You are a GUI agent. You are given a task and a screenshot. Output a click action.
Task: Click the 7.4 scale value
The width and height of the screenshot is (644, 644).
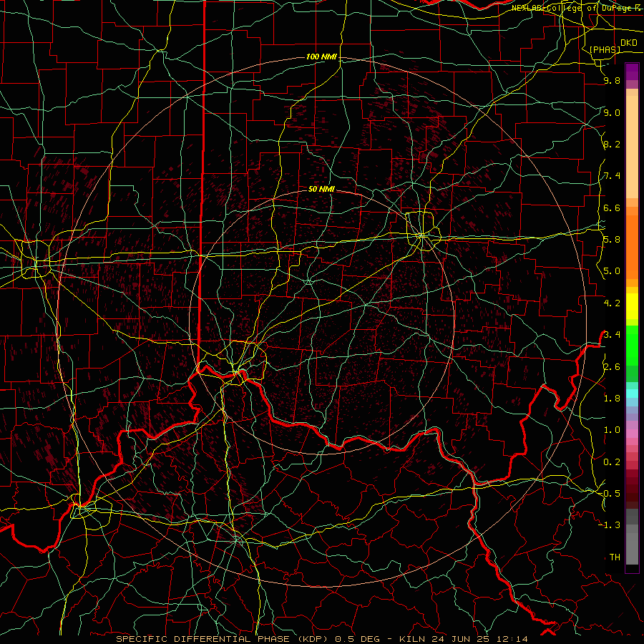[612, 176]
